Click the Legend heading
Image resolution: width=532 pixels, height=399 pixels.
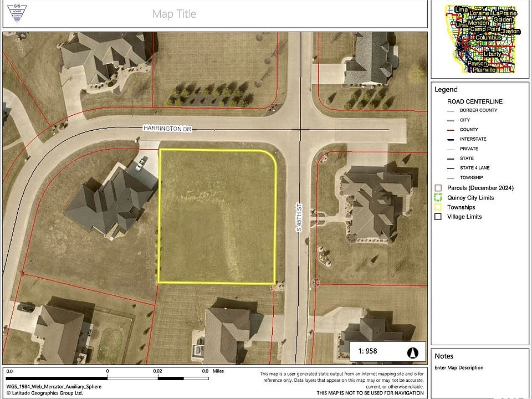[446, 90]
